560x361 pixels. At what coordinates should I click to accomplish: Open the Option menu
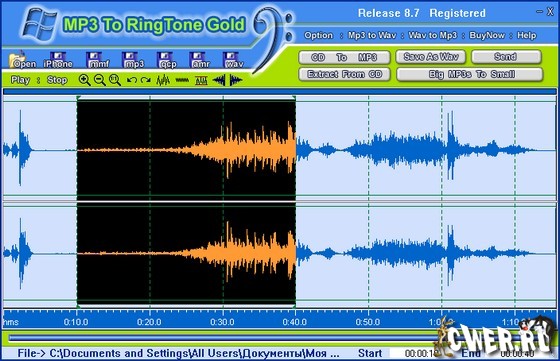tap(318, 35)
